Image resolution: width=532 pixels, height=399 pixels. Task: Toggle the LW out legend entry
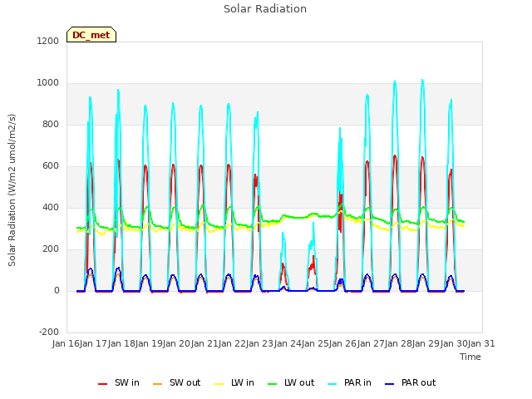(x=291, y=382)
